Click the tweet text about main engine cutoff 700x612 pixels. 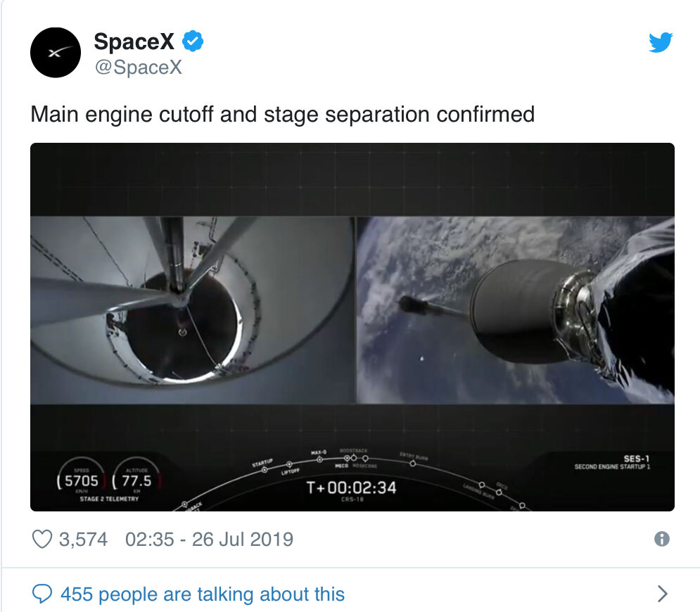[282, 114]
